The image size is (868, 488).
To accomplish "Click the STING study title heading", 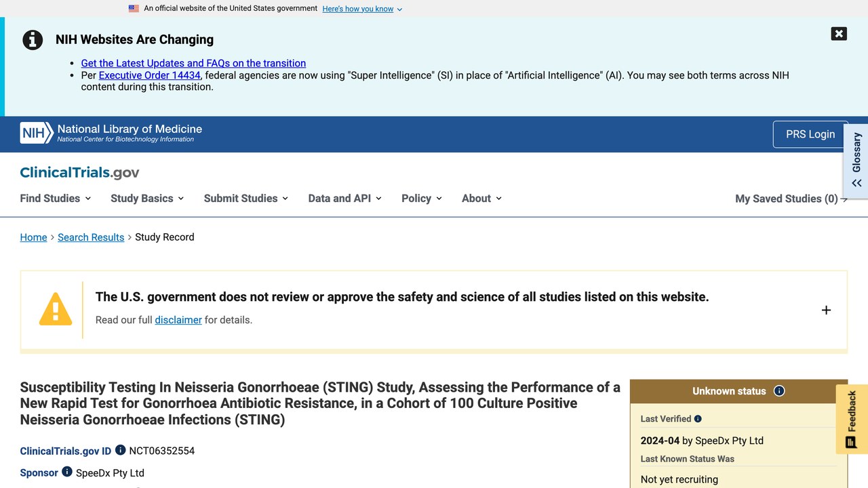I will pos(320,403).
